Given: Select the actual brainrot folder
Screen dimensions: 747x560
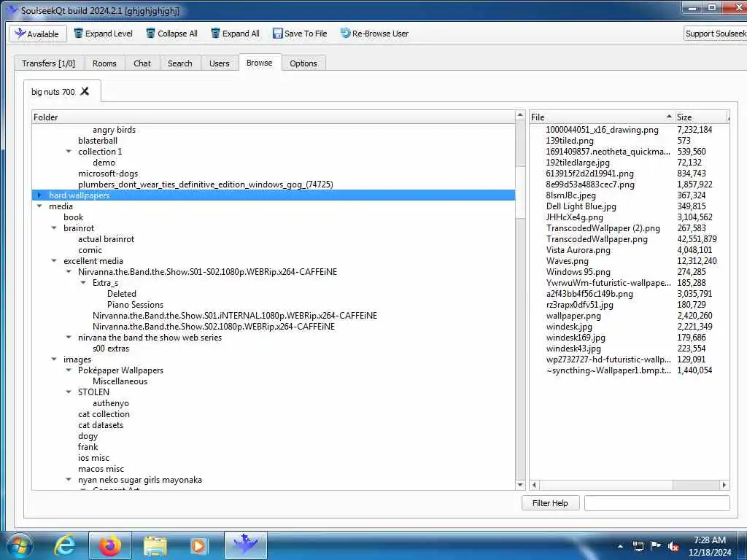Looking at the screenshot, I should pyautogui.click(x=107, y=239).
